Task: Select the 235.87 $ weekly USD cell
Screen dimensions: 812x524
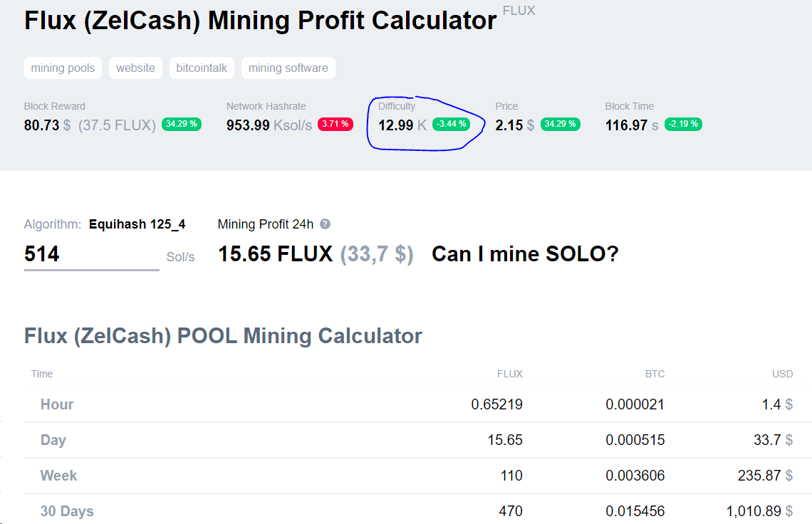Action: pos(766,476)
